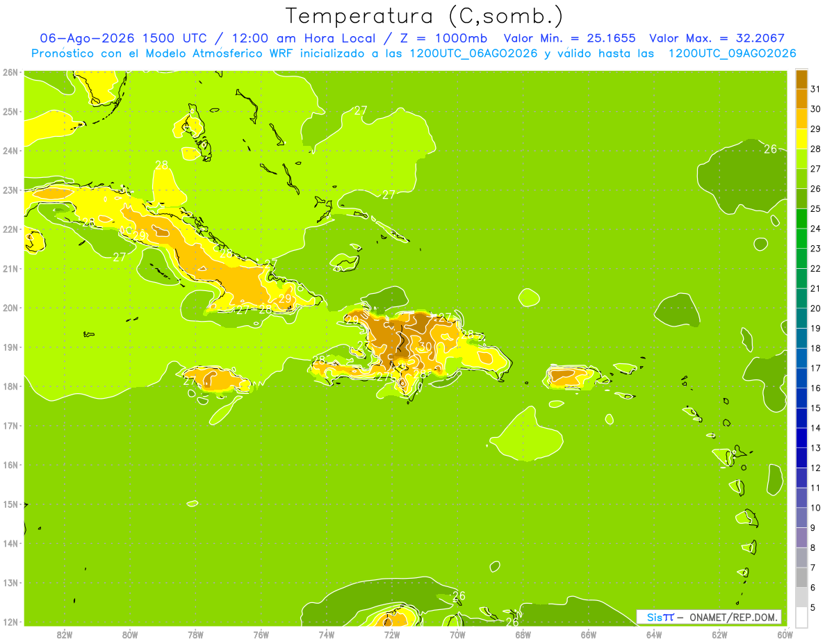
Task: Click the longitude label "82W"
Action: click(64, 634)
